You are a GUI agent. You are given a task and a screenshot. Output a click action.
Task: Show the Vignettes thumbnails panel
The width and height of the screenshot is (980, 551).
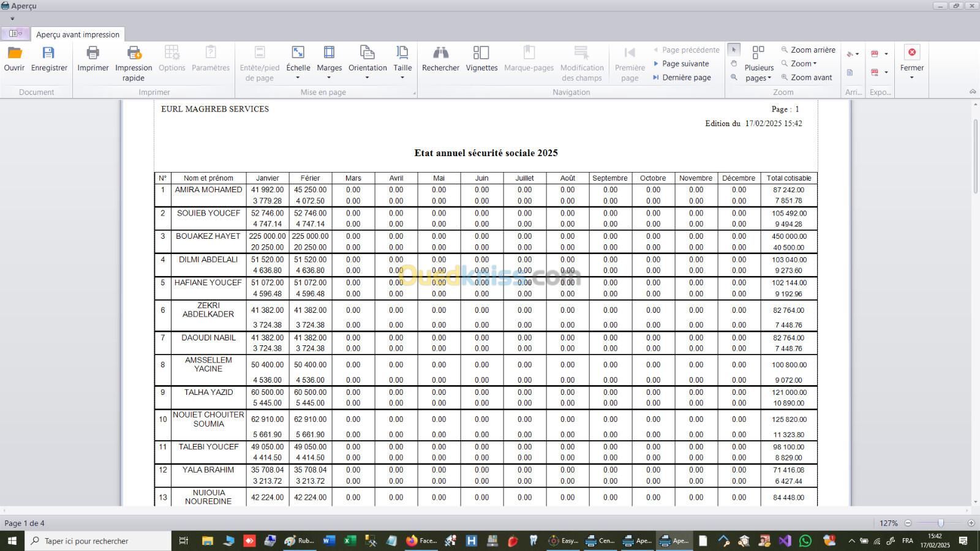click(481, 53)
